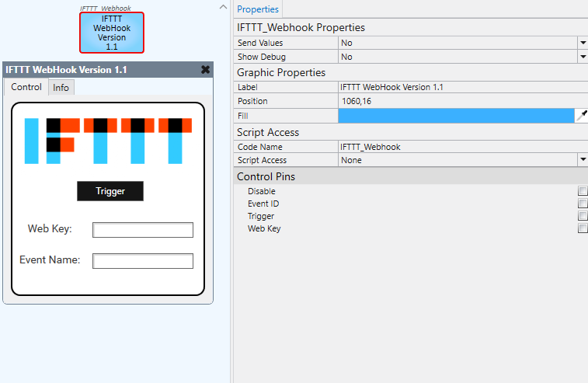
Task: Enable the Trigger control pin checkbox
Action: click(x=583, y=216)
